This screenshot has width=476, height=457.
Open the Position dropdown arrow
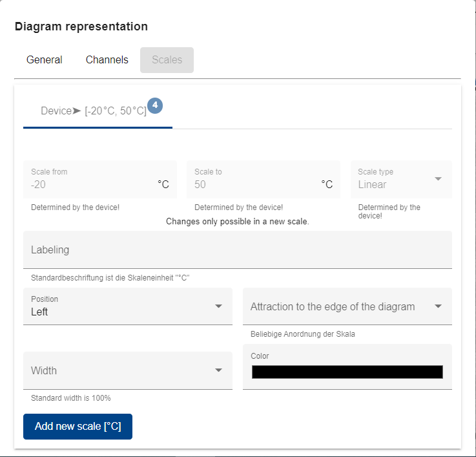tap(218, 306)
